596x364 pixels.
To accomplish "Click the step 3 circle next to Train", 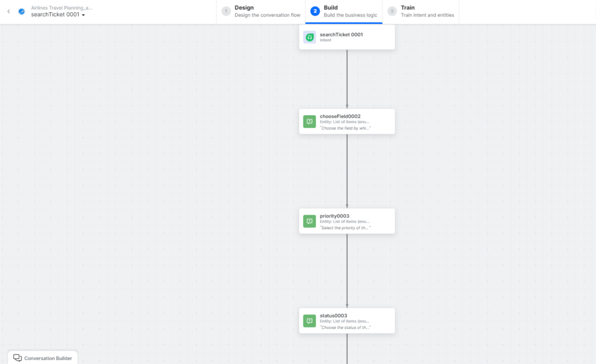I will [392, 11].
